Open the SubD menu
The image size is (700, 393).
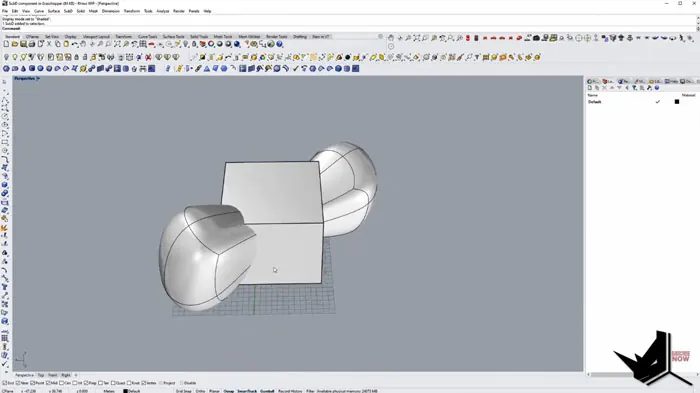point(68,11)
